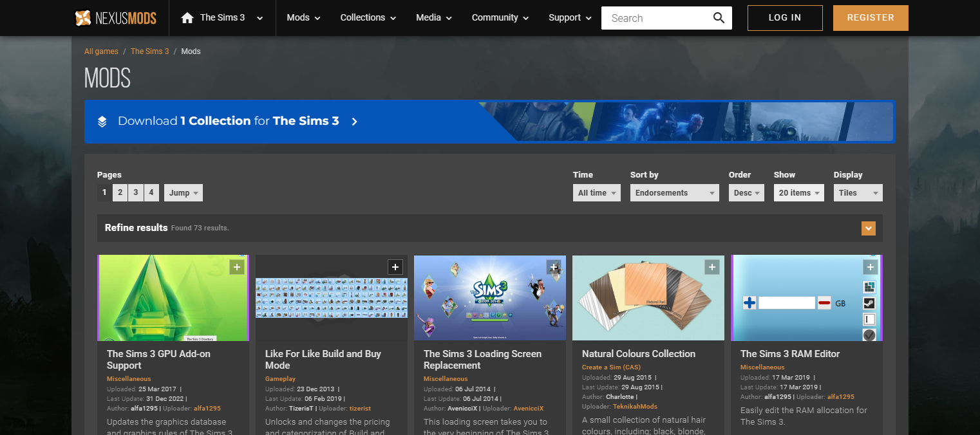Click the collections stack icon in the banner
980x435 pixels.
click(102, 121)
